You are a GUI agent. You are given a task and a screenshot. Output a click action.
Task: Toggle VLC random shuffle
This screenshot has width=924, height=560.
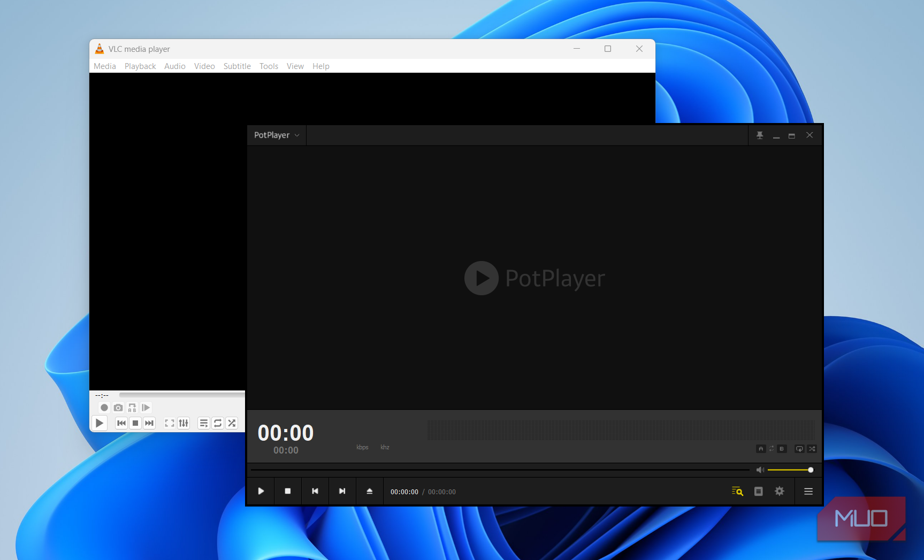point(232,423)
